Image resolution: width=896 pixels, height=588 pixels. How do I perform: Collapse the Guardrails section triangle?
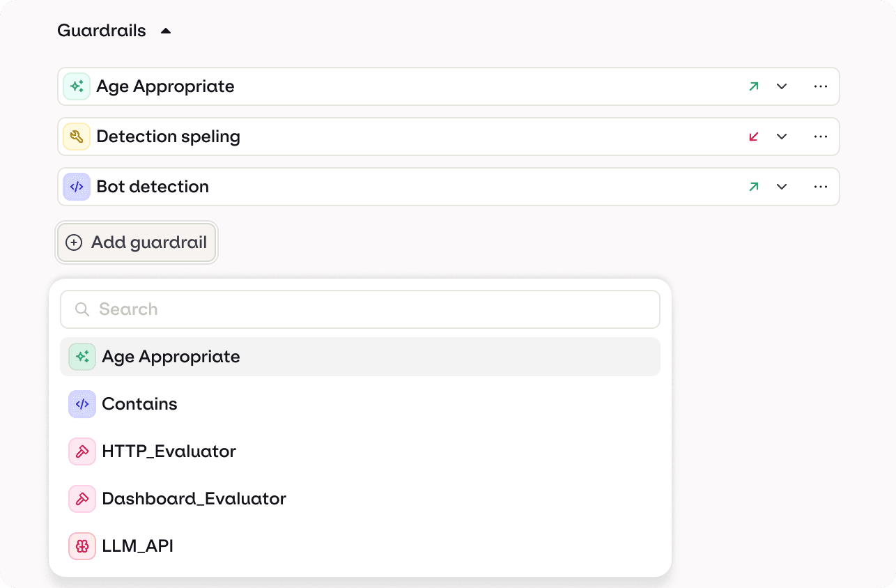(166, 31)
